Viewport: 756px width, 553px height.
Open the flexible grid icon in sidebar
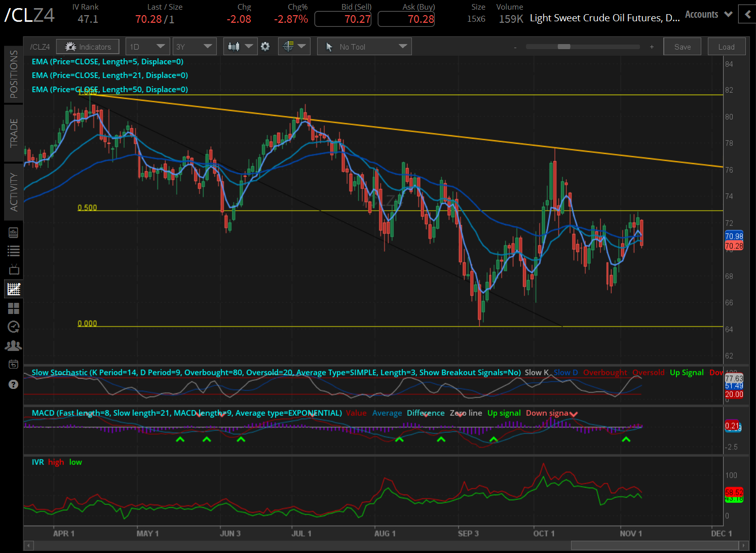(x=14, y=308)
